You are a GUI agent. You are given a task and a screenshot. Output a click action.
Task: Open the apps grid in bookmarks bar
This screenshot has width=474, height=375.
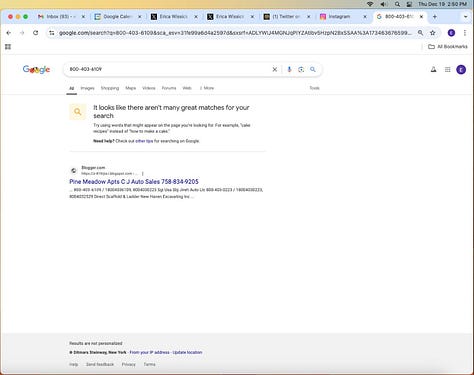tap(8, 47)
